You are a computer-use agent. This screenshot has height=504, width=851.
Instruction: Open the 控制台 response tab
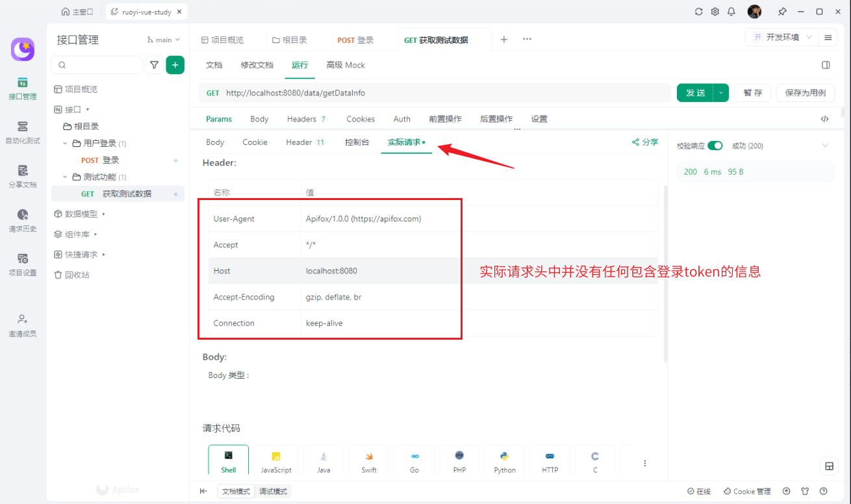click(357, 142)
